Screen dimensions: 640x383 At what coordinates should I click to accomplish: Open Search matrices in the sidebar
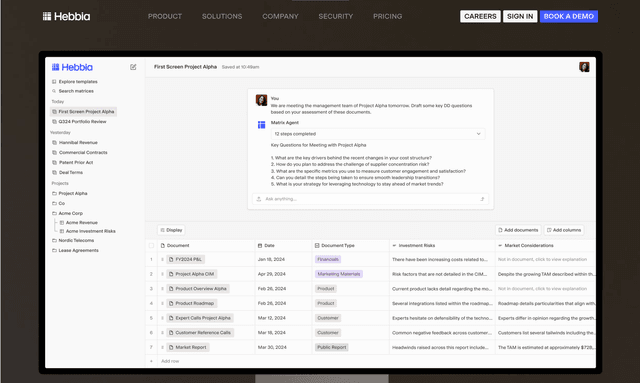73,91
